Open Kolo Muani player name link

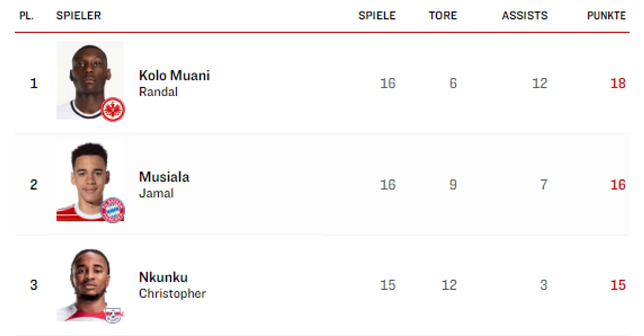(174, 76)
